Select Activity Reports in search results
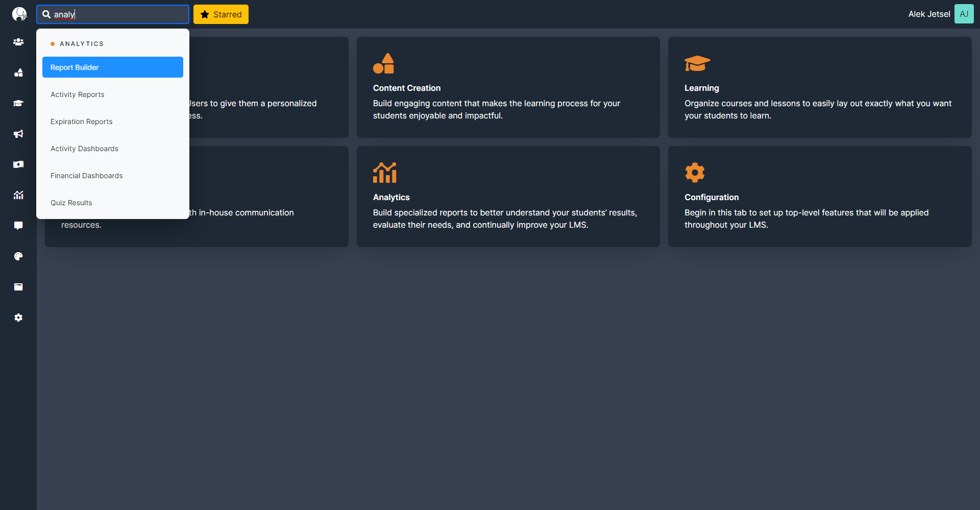Viewport: 980px width, 510px height. point(113,94)
